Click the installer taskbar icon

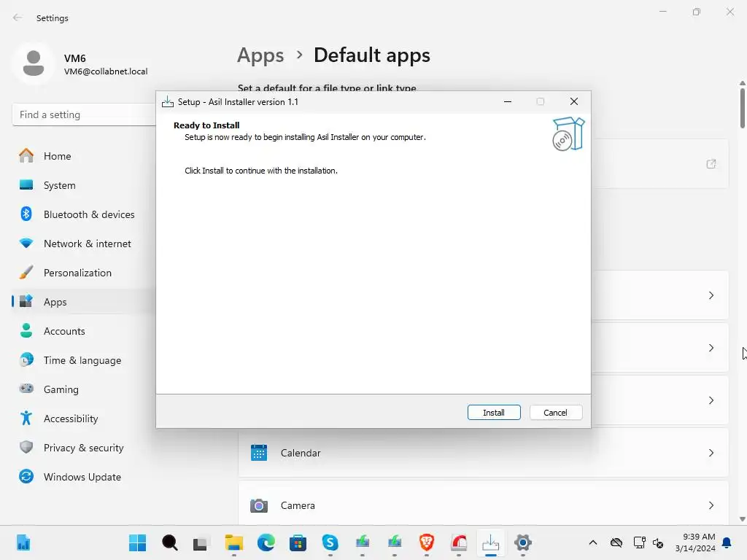click(491, 542)
